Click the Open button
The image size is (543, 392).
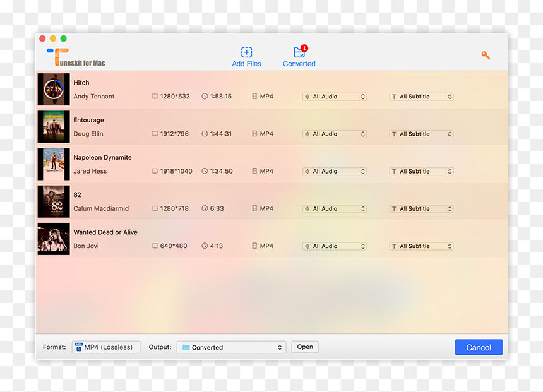(305, 347)
